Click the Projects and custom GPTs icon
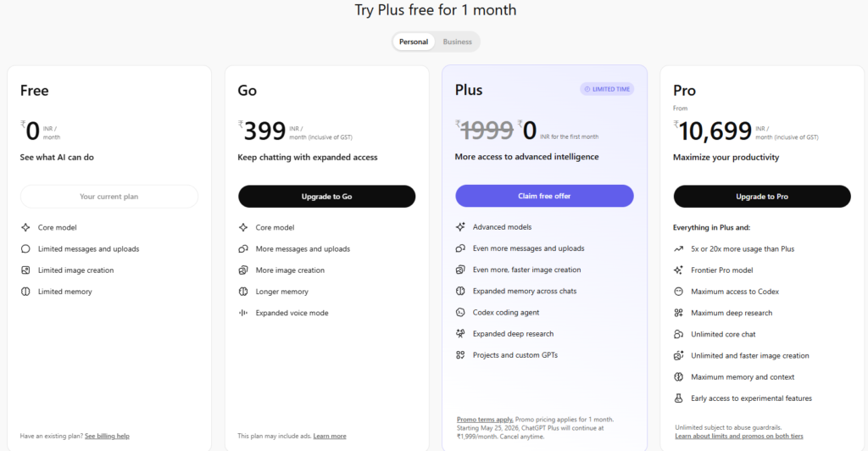 click(x=460, y=355)
